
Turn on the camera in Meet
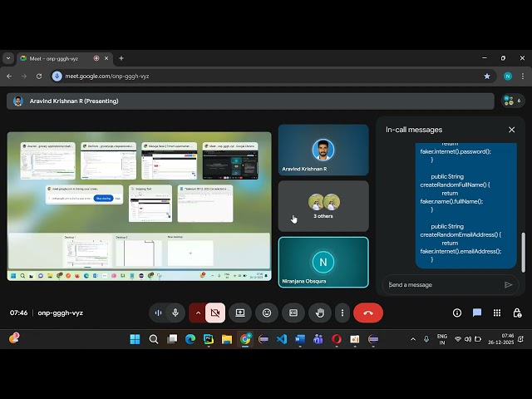(x=215, y=313)
